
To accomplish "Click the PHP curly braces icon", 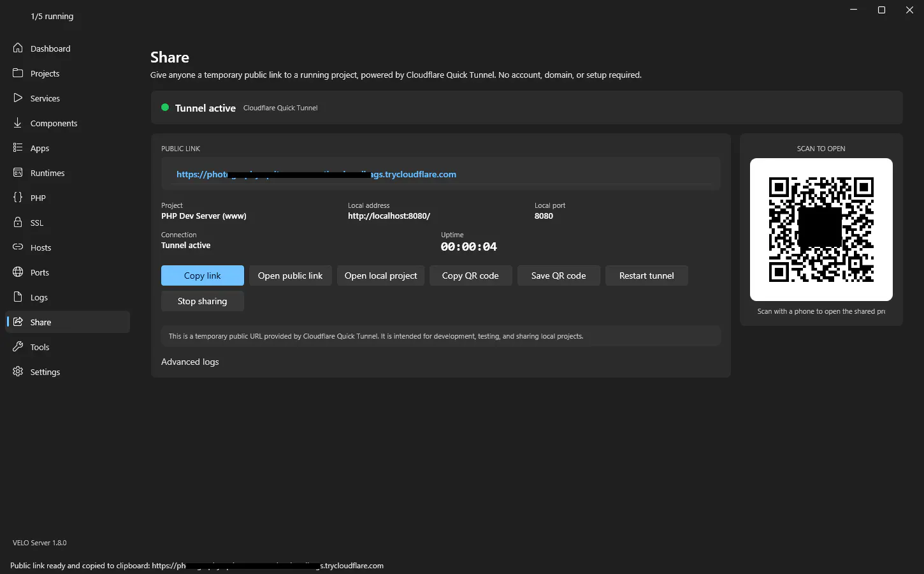I will click(x=18, y=198).
